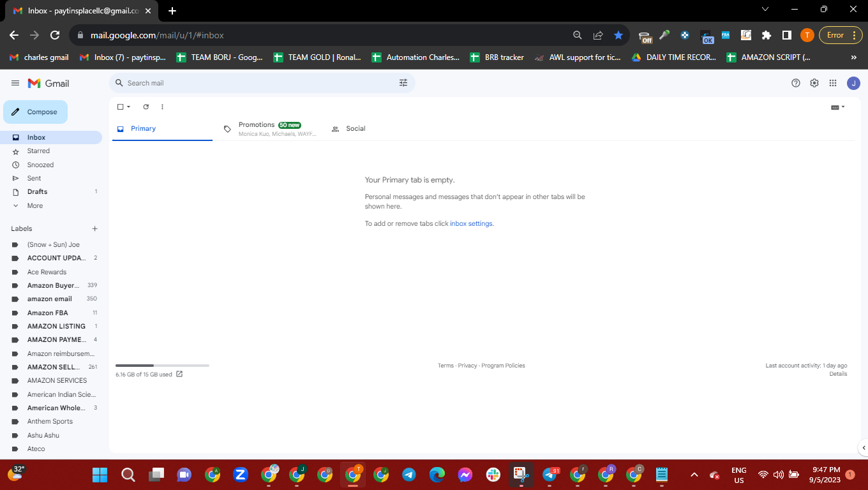Click the storage usage progress bar

[x=162, y=366]
